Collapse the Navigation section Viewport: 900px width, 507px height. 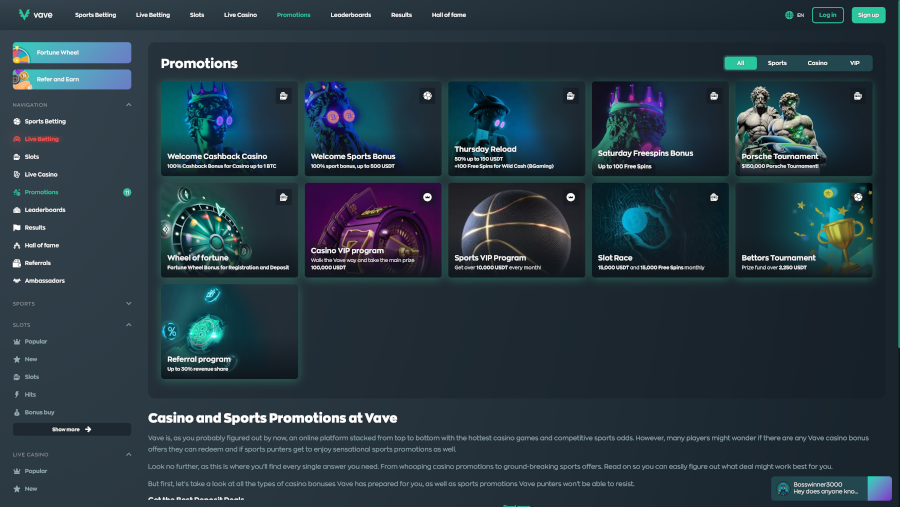click(129, 105)
